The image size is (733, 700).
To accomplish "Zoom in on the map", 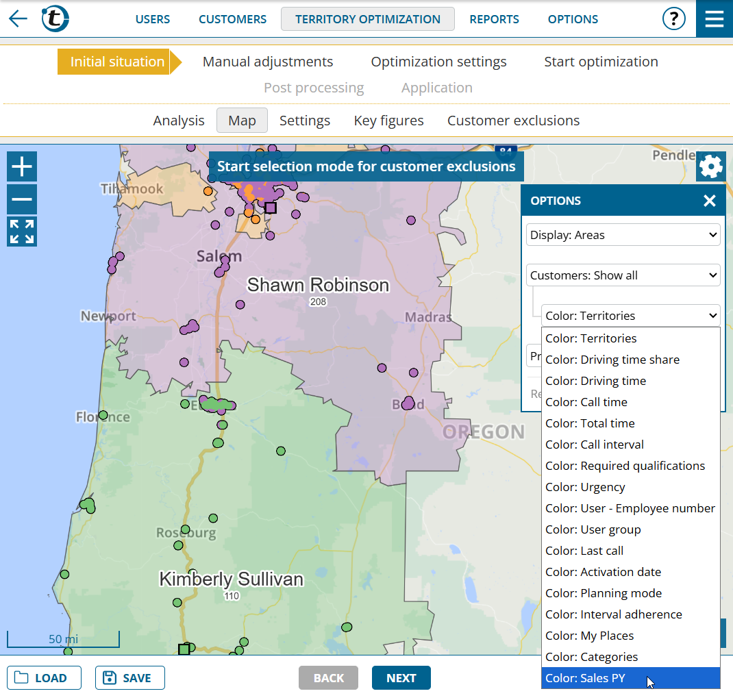I will point(22,166).
